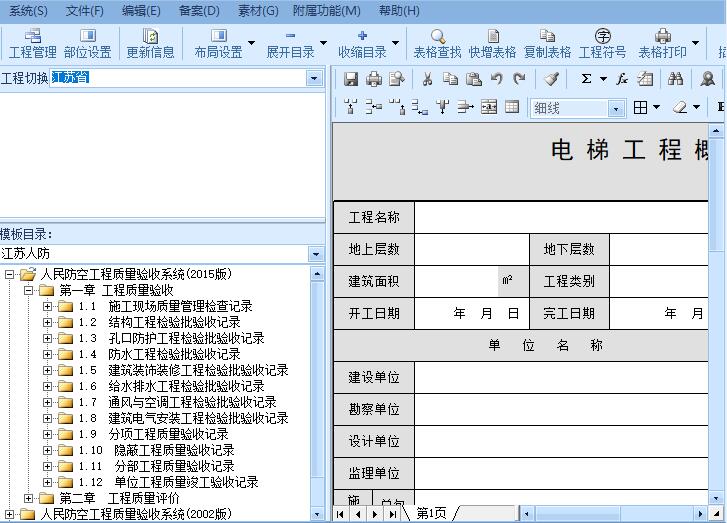Expand the 1.5 建筑装饰装修工程 tree node

click(47, 370)
